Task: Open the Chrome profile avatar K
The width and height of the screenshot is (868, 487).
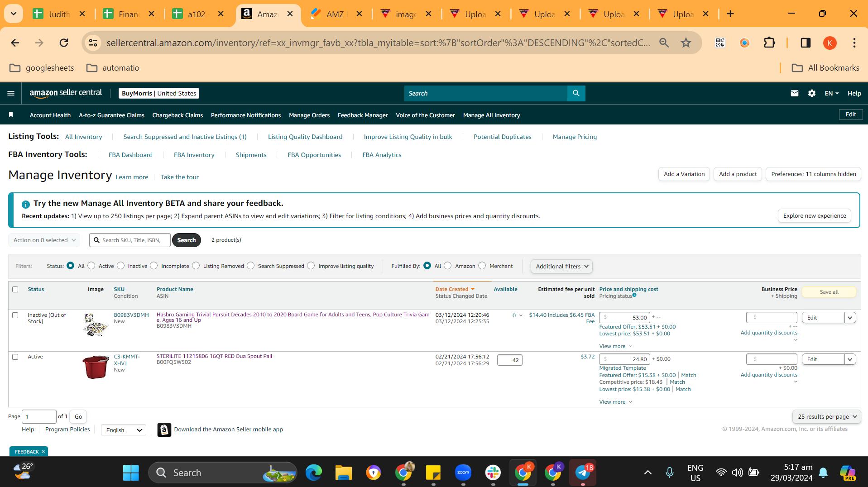Action: 830,43
